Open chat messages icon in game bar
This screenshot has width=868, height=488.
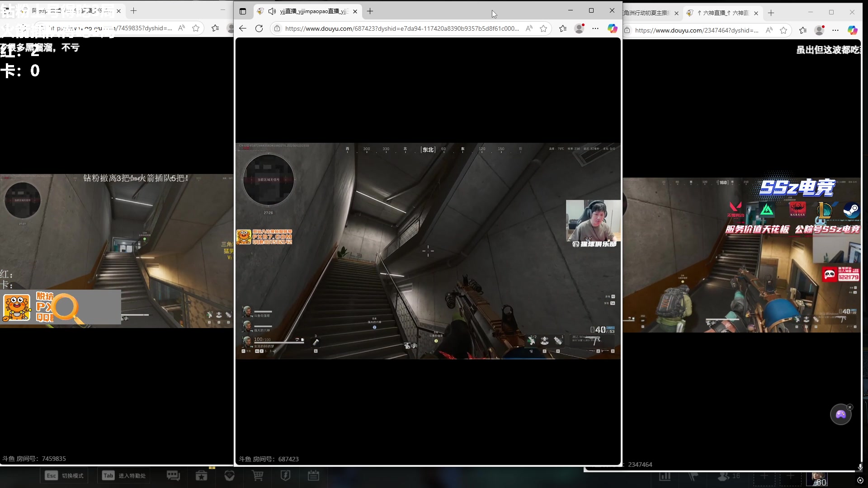[x=173, y=475]
